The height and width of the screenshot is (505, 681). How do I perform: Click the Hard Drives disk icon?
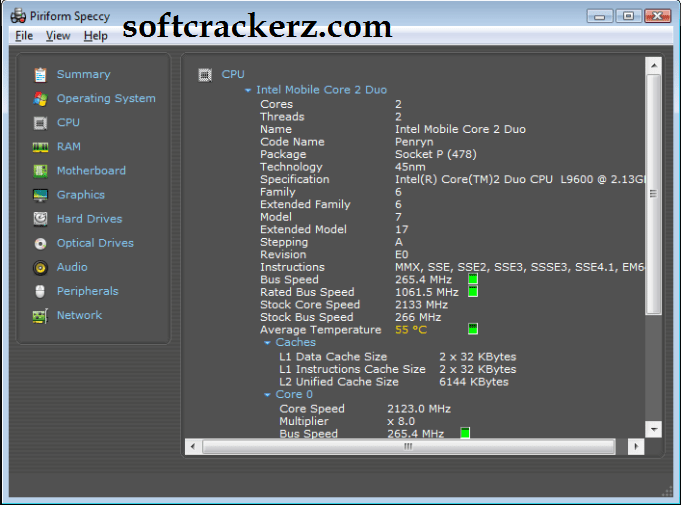(x=40, y=219)
